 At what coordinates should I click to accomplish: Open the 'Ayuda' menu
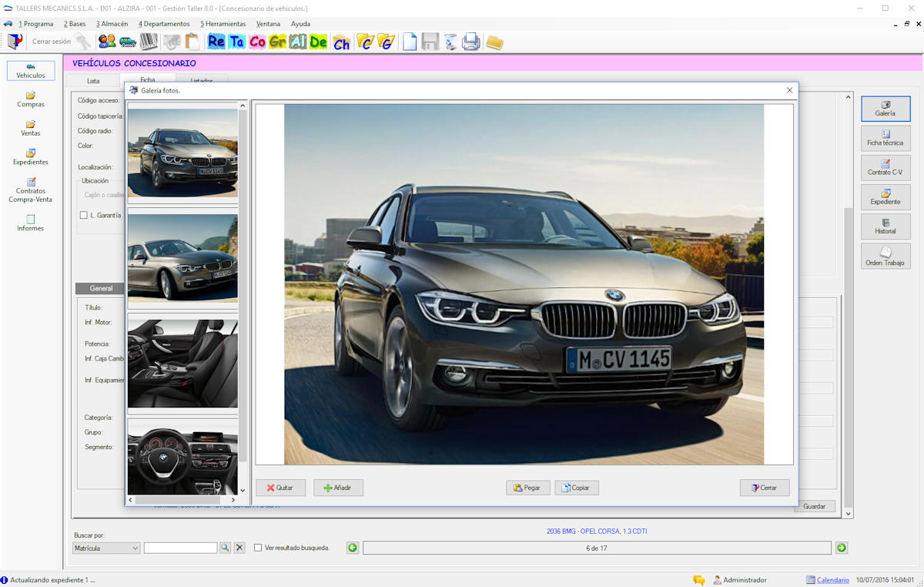pyautogui.click(x=300, y=24)
